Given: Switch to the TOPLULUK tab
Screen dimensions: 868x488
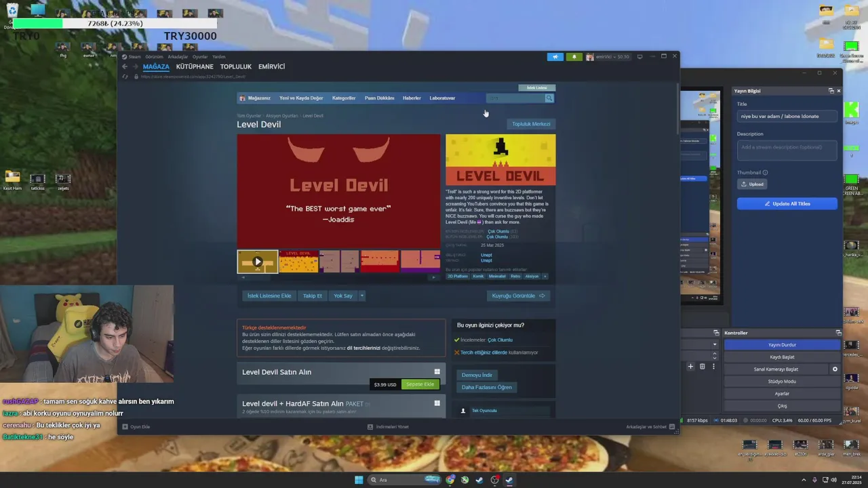Looking at the screenshot, I should [x=236, y=66].
